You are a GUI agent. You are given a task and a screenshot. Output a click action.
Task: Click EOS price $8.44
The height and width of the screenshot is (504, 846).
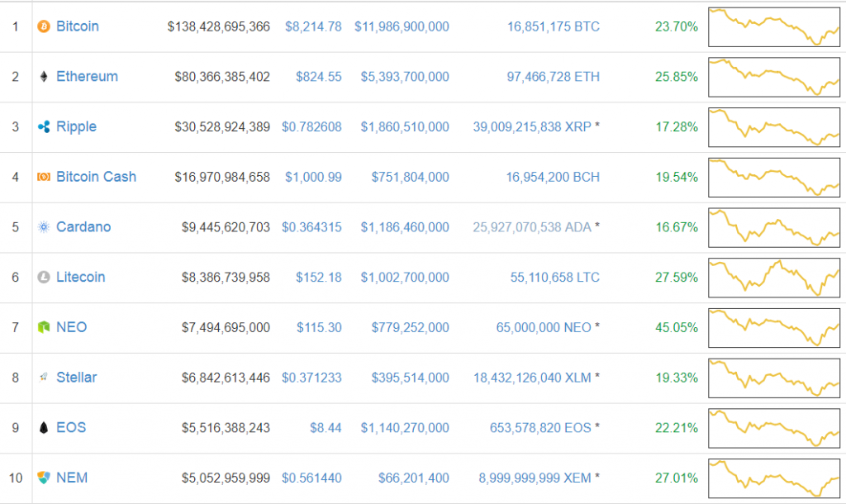pyautogui.click(x=326, y=428)
